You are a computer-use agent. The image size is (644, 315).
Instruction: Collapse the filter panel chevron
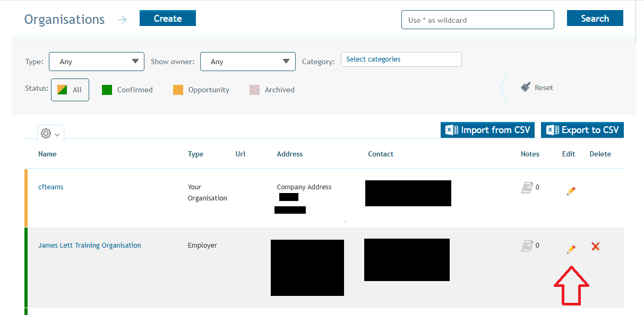pyautogui.click(x=504, y=87)
